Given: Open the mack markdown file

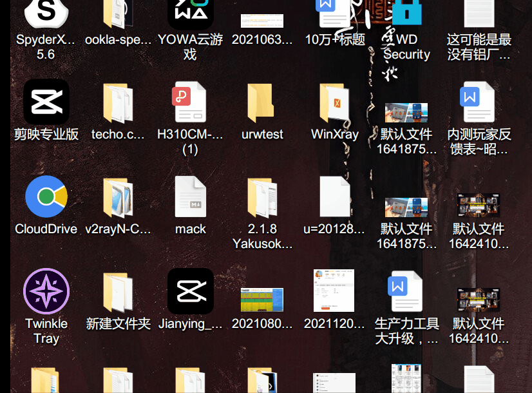Looking at the screenshot, I should tap(191, 196).
